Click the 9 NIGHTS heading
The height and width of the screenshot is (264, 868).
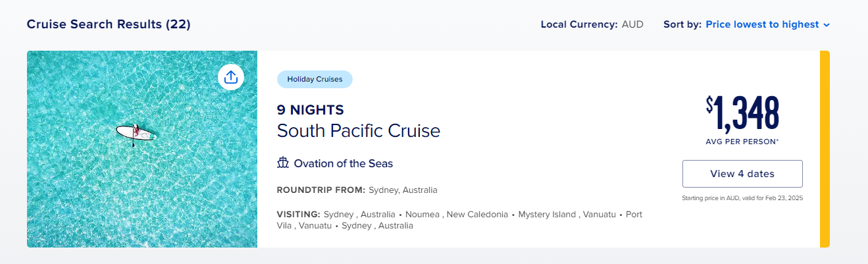(311, 110)
